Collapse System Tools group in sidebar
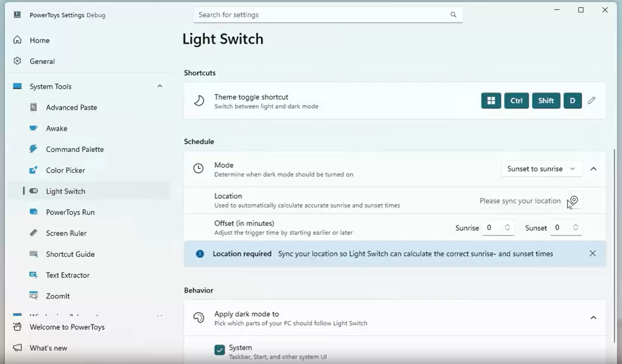This screenshot has width=622, height=364. click(x=160, y=86)
